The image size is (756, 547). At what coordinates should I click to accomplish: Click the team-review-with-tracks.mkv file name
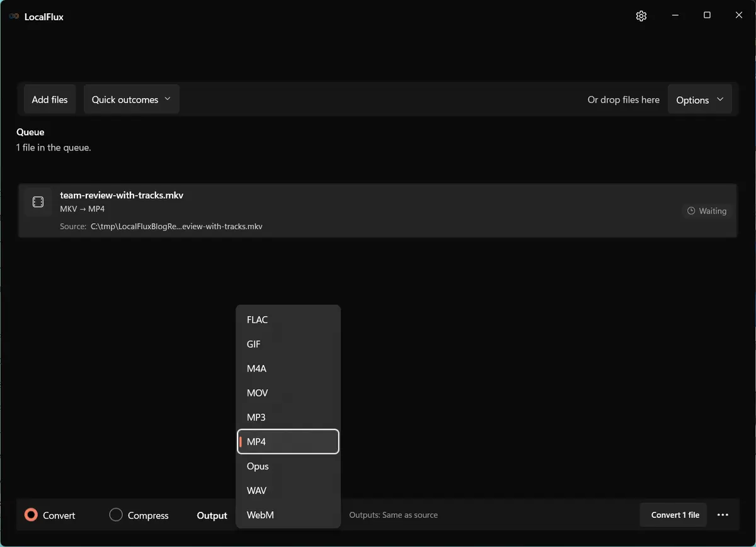122,195
